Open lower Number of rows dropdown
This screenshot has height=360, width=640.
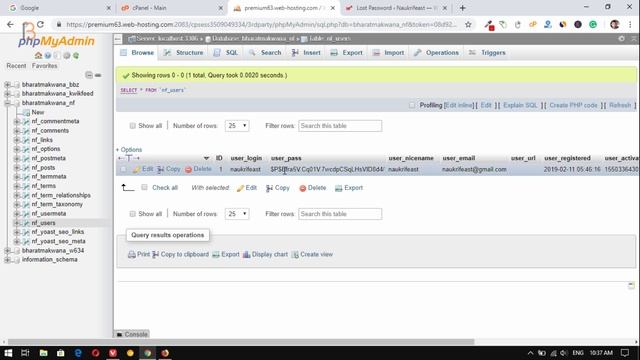[237, 214]
